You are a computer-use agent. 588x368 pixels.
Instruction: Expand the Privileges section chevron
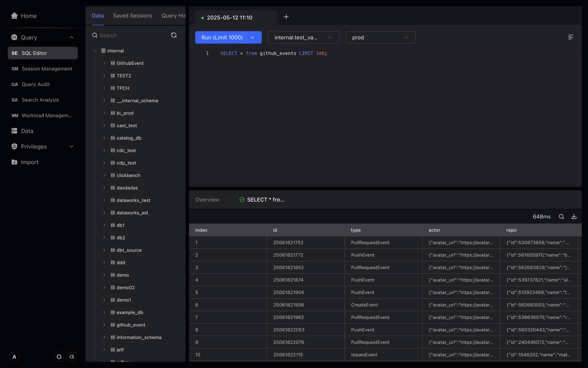[71, 146]
